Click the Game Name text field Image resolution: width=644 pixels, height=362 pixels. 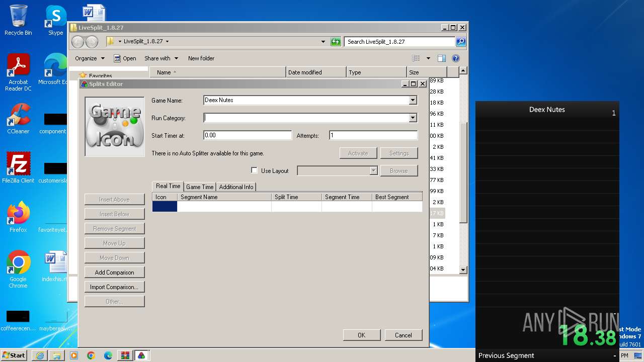pyautogui.click(x=306, y=100)
